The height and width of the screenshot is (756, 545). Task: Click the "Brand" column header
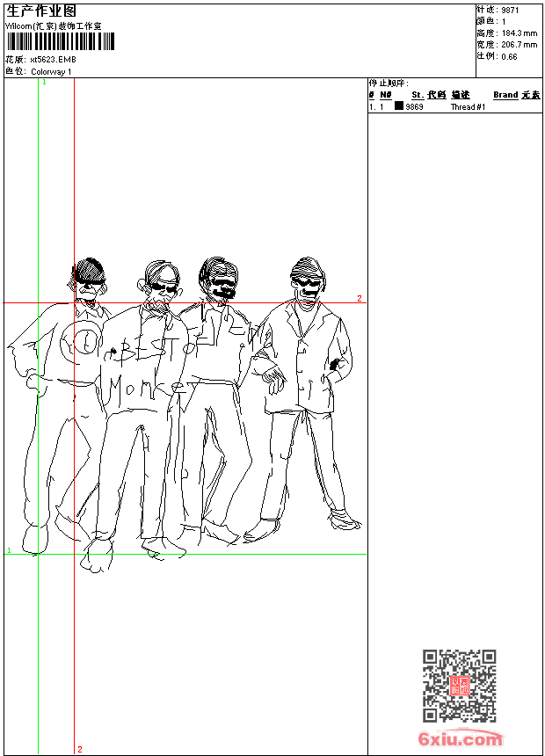pos(505,95)
